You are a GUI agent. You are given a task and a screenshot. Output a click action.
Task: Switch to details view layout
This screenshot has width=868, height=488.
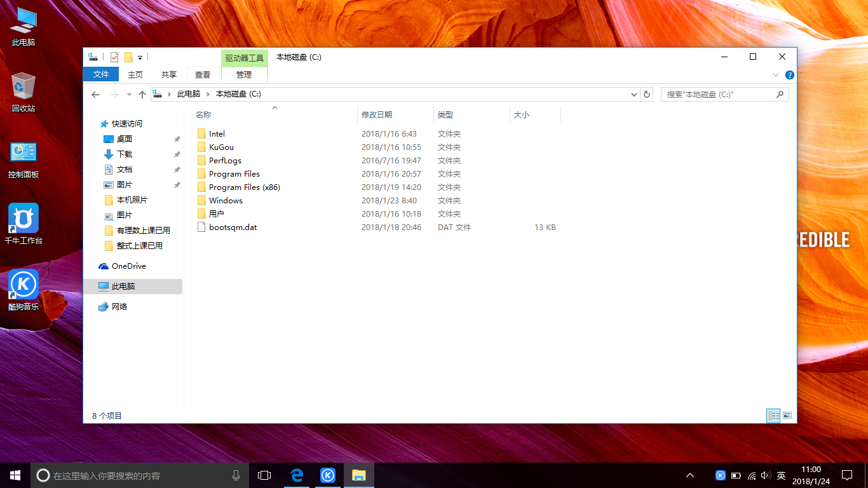[773, 416]
